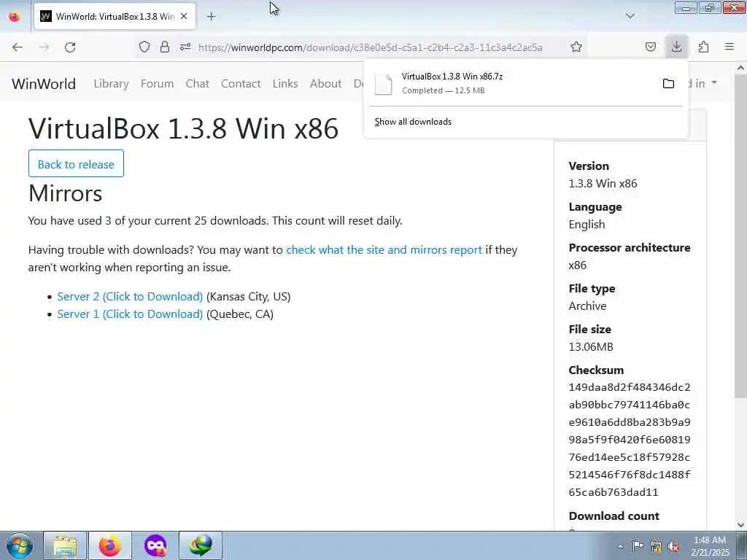Viewport: 747px width, 560px height.
Task: Open Internet Download Manager taskbar icon
Action: [201, 545]
